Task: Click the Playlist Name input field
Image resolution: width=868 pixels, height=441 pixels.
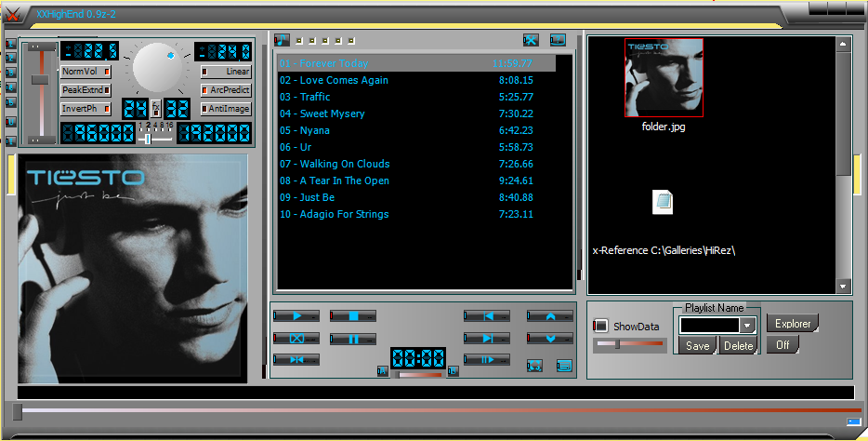Action: tap(710, 326)
